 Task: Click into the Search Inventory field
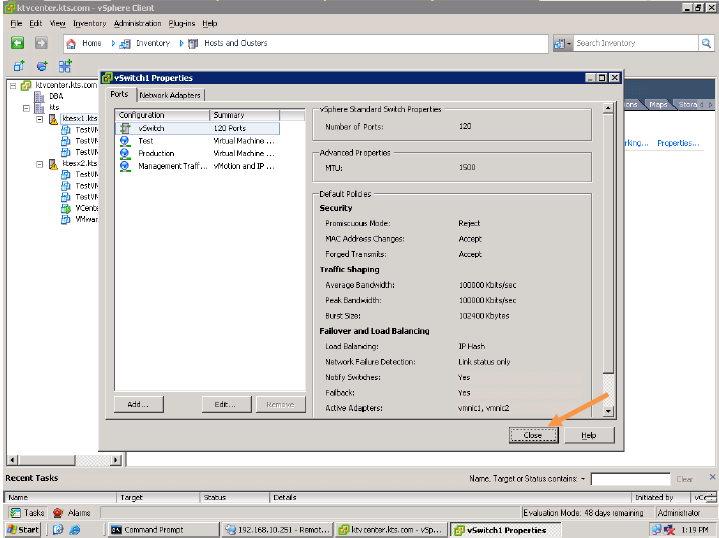[x=636, y=43]
